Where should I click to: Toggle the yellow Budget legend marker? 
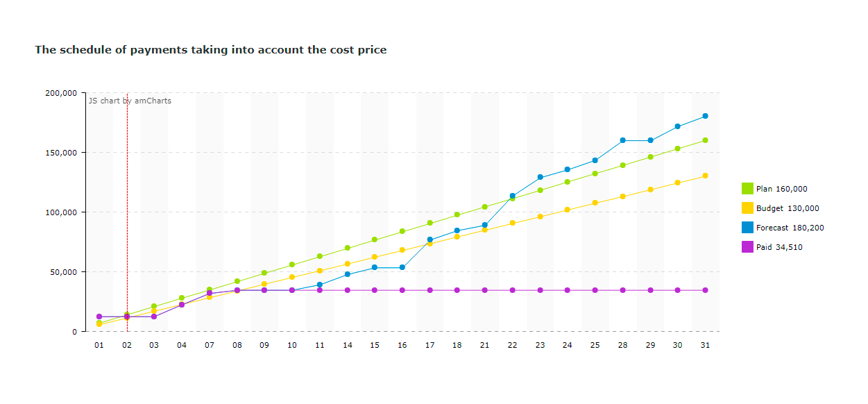[747, 208]
